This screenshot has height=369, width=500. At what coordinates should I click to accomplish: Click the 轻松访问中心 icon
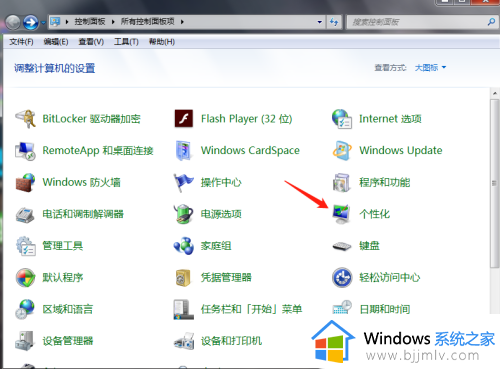point(342,277)
